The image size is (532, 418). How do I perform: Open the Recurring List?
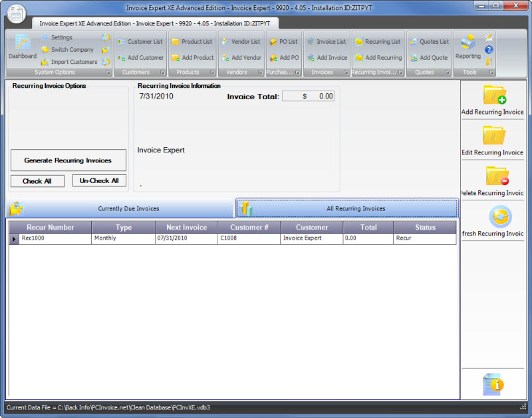tap(378, 42)
